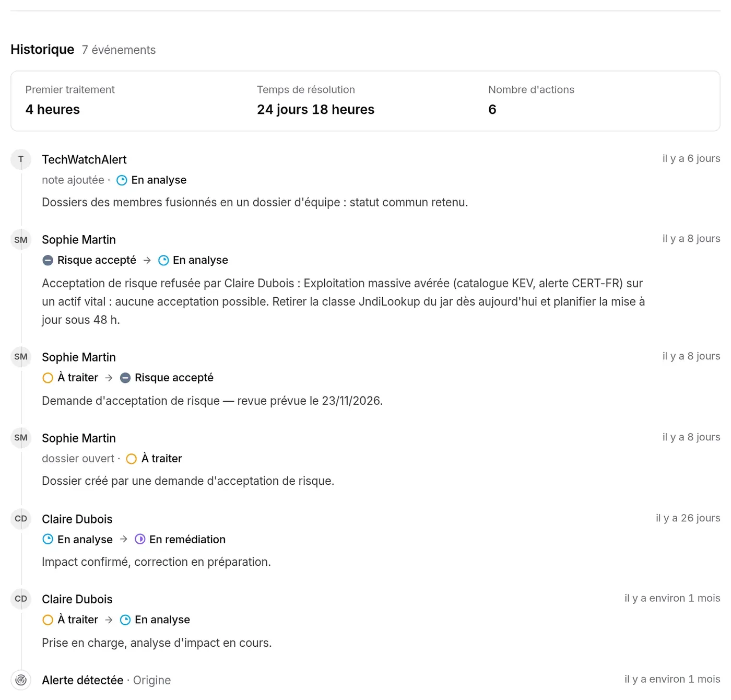
Task: Click SM avatar of the dossier ouvert event
Action: point(21,438)
